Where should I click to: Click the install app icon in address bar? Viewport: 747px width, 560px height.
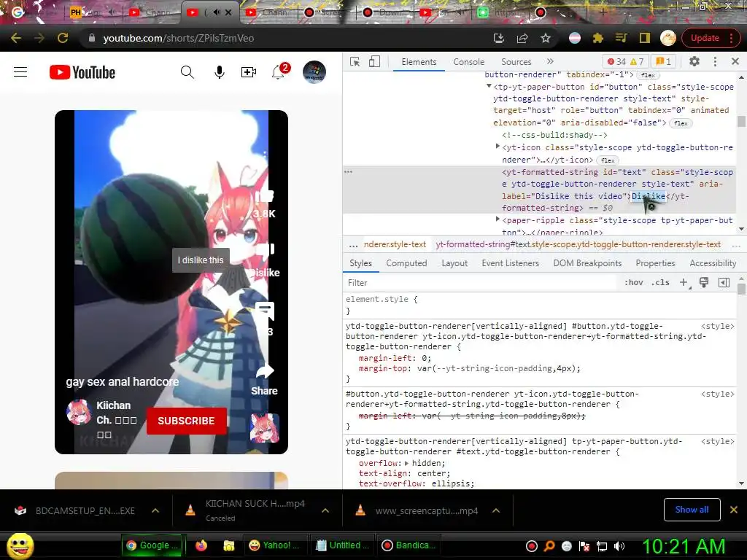tap(499, 38)
